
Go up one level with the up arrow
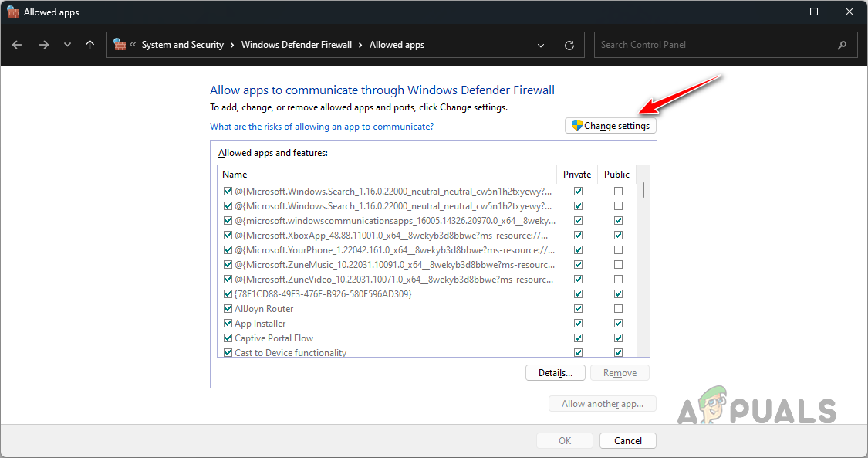click(90, 45)
